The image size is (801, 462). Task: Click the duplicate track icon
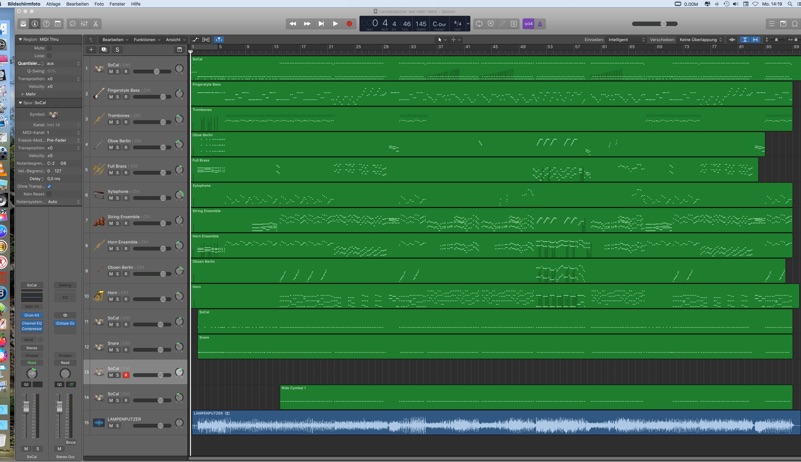point(104,50)
